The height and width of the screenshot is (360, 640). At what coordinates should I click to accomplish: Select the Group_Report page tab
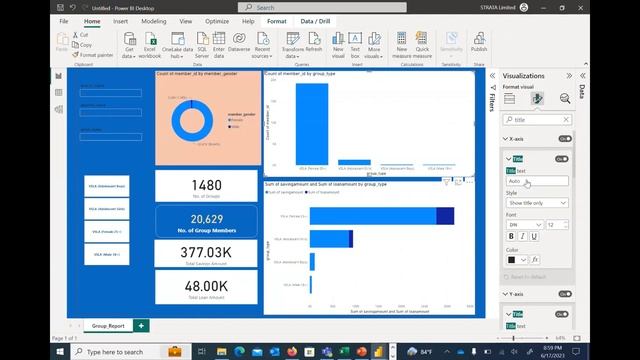pos(108,326)
